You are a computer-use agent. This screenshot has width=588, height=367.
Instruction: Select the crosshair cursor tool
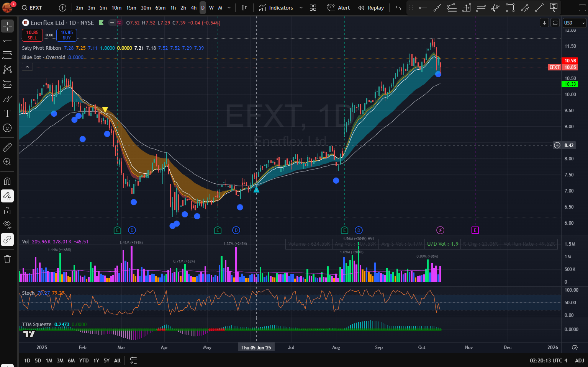click(7, 26)
